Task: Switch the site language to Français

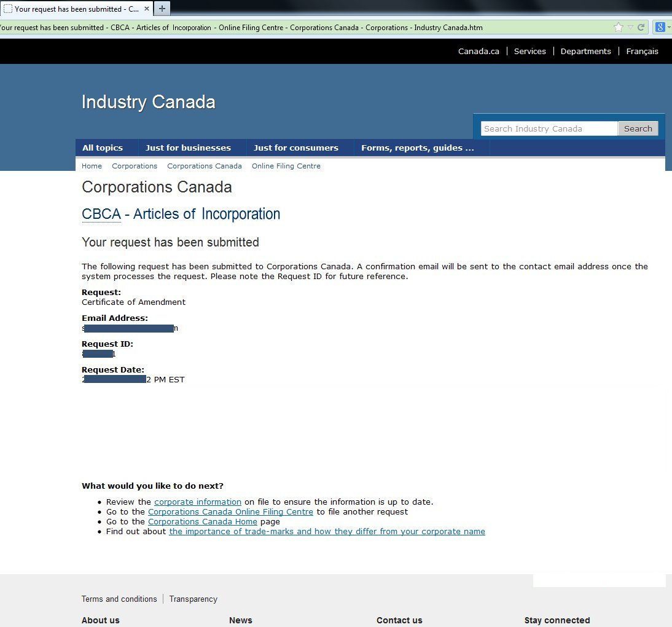Action: click(x=642, y=51)
